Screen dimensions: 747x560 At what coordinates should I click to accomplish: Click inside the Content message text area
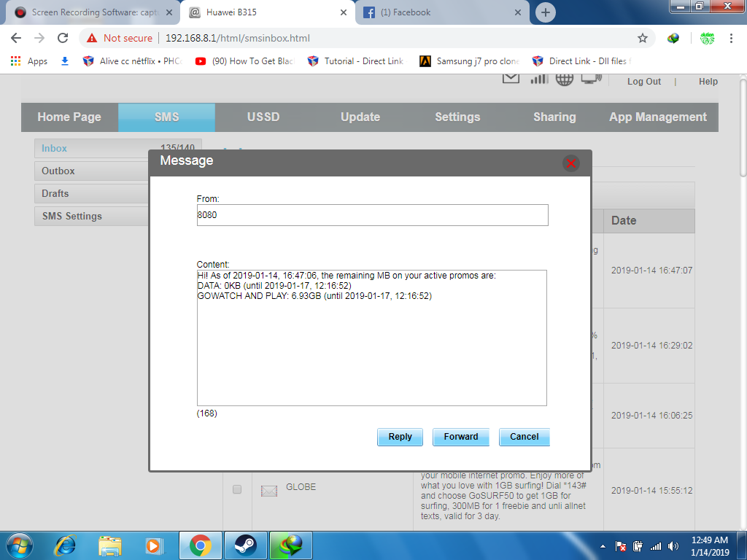pyautogui.click(x=371, y=338)
